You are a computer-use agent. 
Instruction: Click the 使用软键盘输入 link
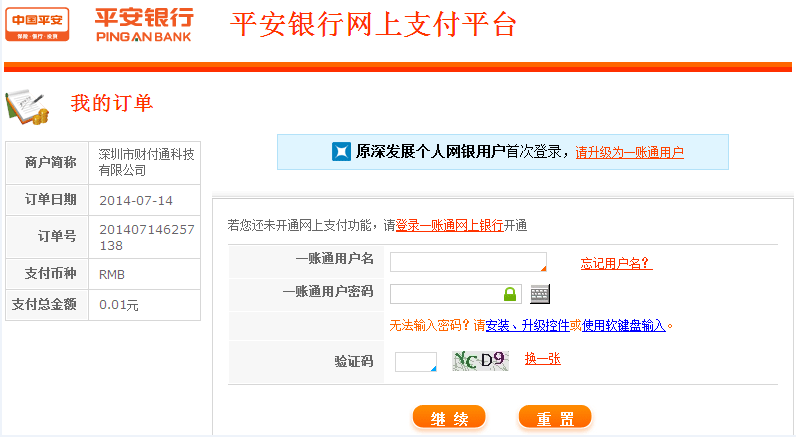(623, 325)
